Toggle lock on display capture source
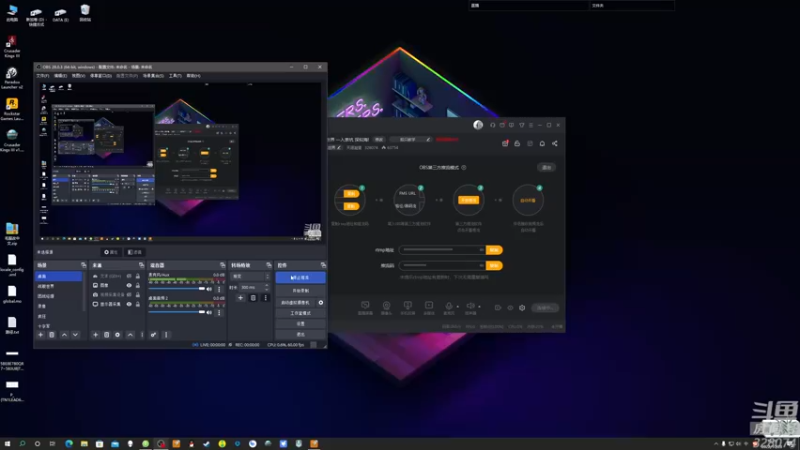The height and width of the screenshot is (450, 800). click(137, 304)
